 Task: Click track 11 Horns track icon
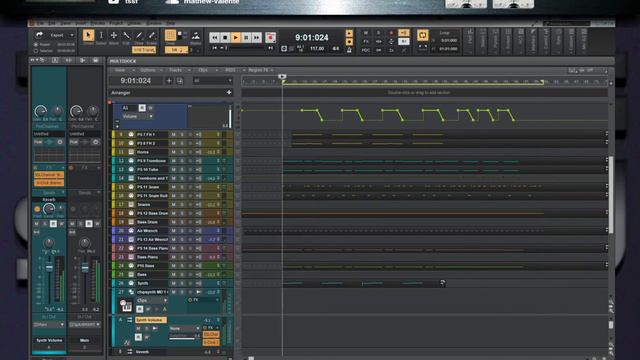(x=131, y=152)
